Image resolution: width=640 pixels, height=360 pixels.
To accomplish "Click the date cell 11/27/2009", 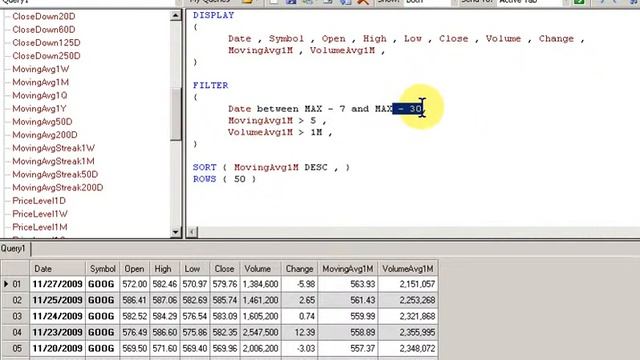I will [58, 284].
